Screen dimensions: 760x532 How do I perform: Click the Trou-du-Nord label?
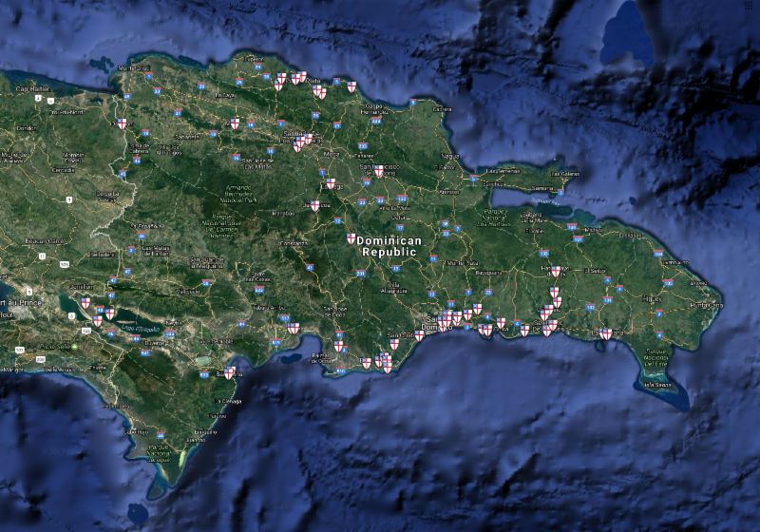66,112
